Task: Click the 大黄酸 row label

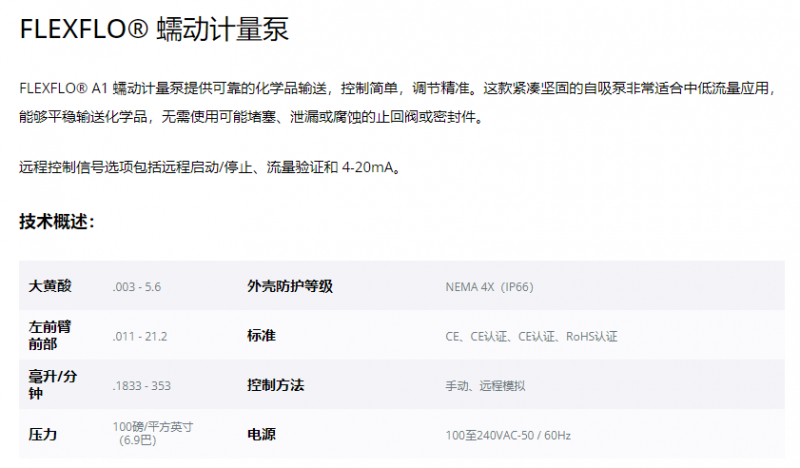Action: pyautogui.click(x=50, y=286)
